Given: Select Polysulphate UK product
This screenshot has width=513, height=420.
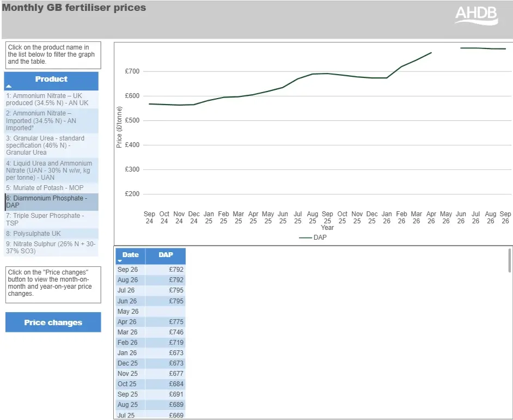Looking at the screenshot, I should pyautogui.click(x=51, y=234).
